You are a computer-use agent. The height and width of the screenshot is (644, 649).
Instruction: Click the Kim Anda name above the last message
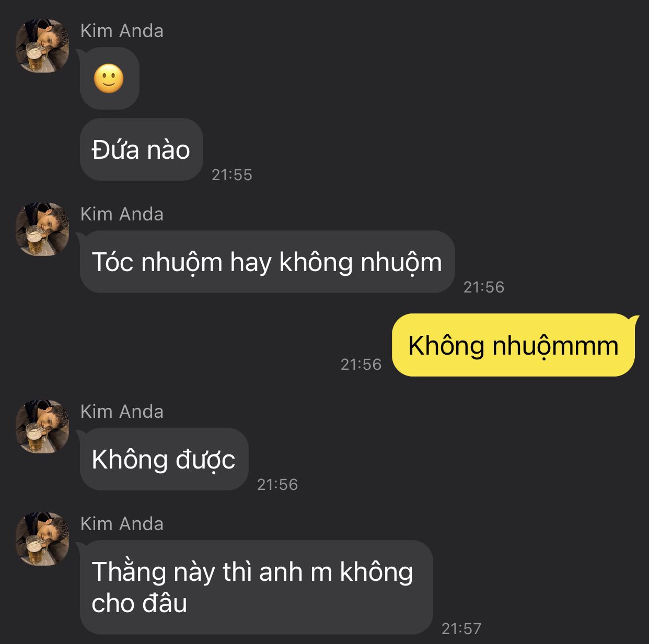tap(122, 524)
